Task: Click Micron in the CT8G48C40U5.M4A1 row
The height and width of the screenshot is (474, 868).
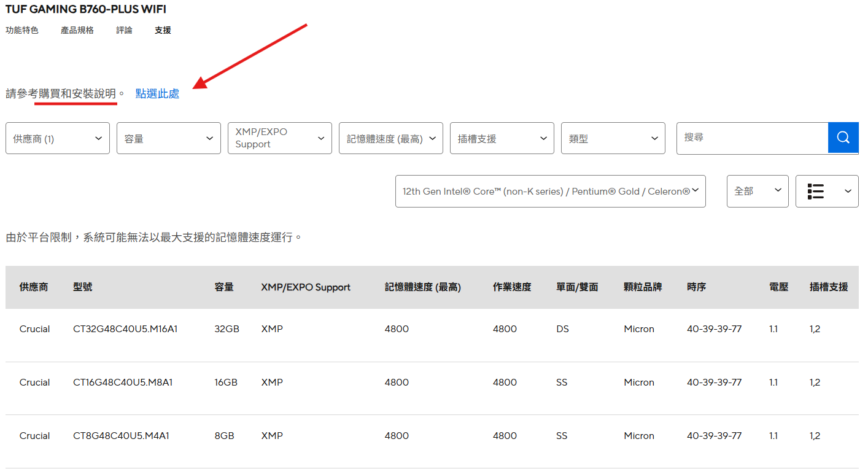Action: tap(639, 436)
